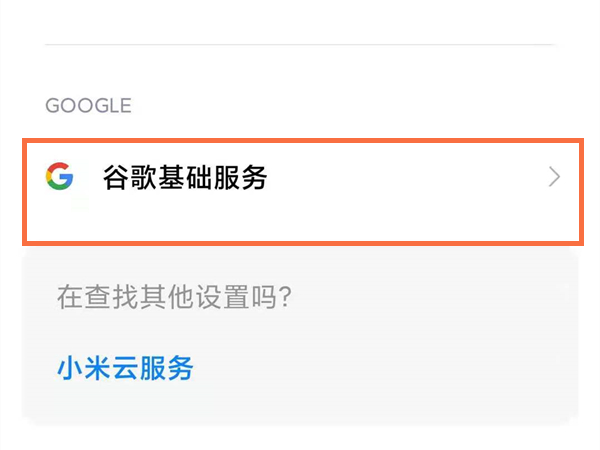The height and width of the screenshot is (450, 600).
Task: Tap the Google G logo icon
Action: tap(59, 176)
